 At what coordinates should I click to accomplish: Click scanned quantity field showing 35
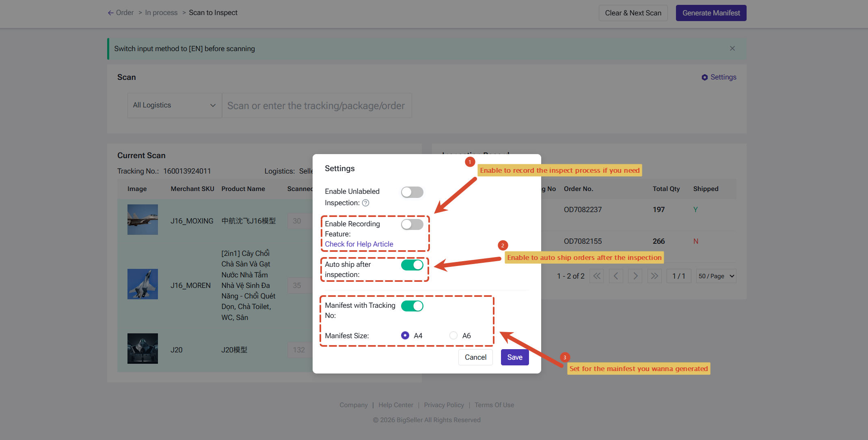point(300,285)
